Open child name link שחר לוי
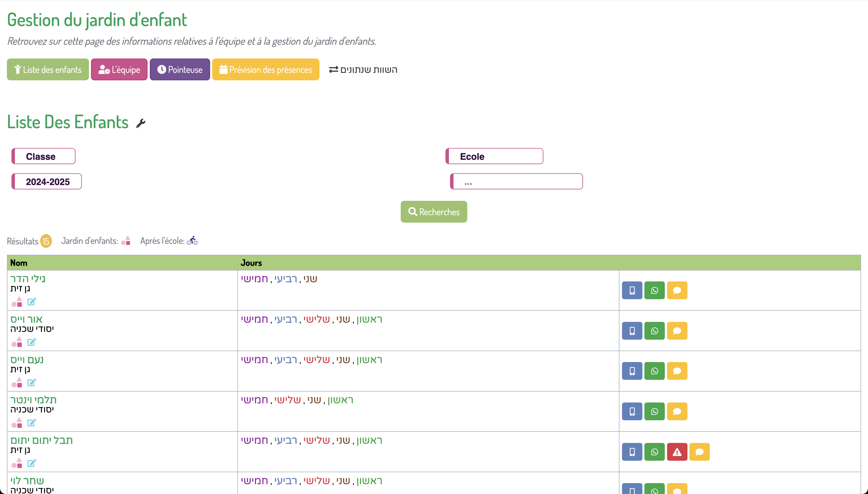 27,481
